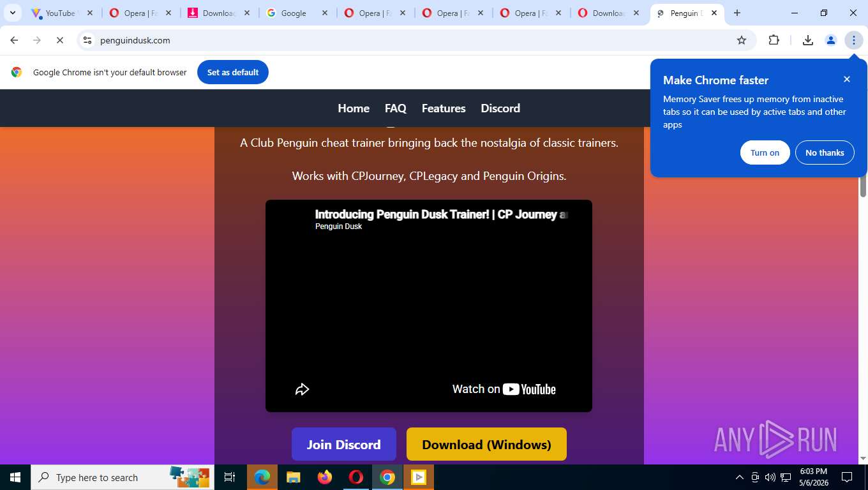Open the Features nav link
The image size is (868, 490).
[444, 108]
